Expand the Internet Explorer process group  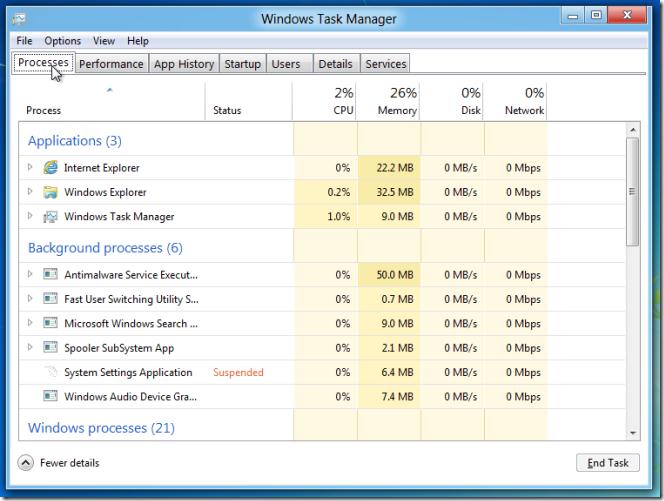(x=30, y=167)
